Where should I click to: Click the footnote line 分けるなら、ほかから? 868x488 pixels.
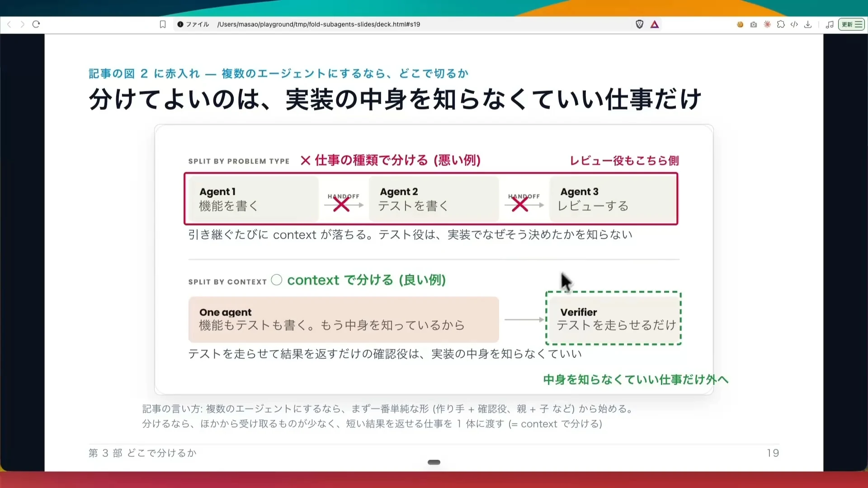point(372,424)
